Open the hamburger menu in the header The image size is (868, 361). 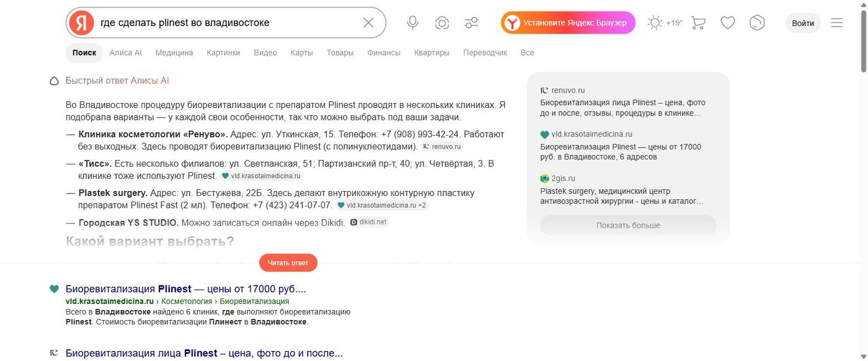click(837, 23)
